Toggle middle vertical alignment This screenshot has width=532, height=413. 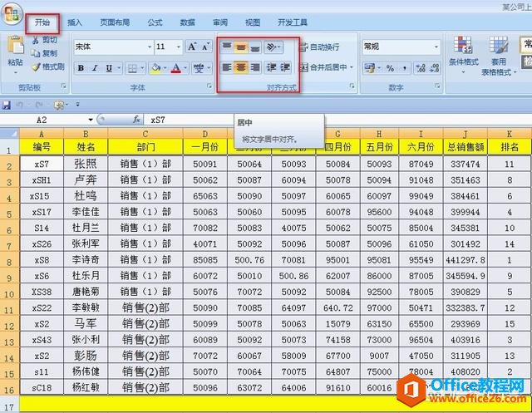[241, 47]
